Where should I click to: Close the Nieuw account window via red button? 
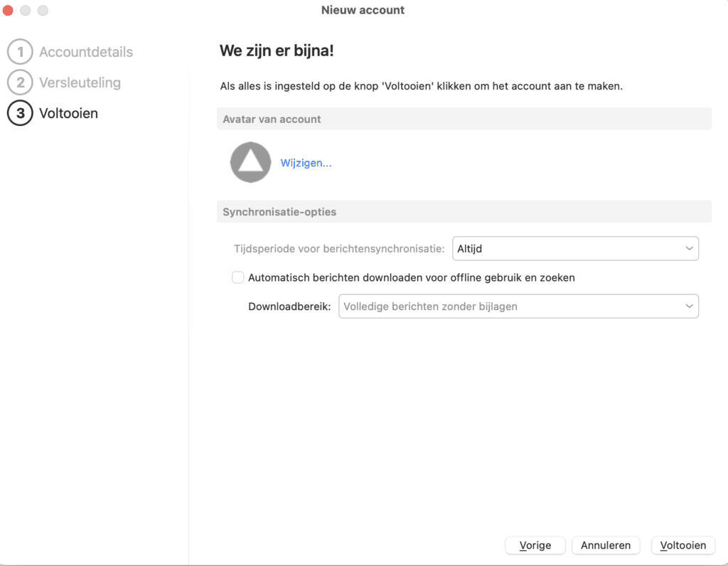9,11
